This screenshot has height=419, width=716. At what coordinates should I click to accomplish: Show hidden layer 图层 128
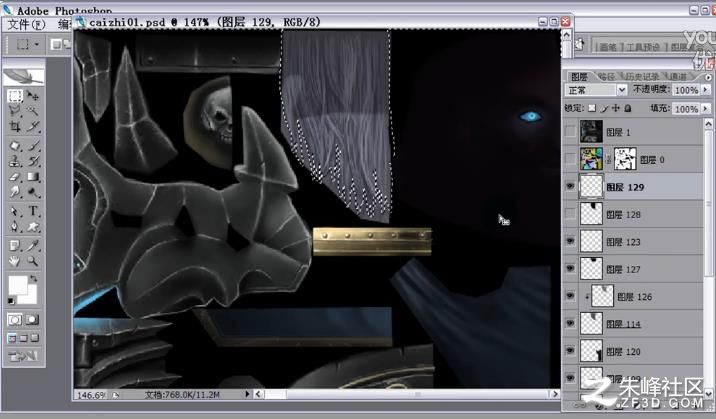[570, 214]
